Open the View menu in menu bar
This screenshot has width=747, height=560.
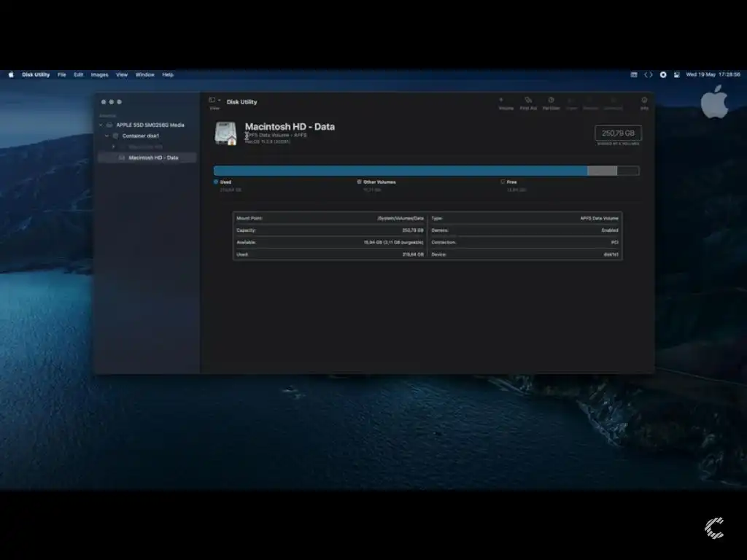coord(122,75)
